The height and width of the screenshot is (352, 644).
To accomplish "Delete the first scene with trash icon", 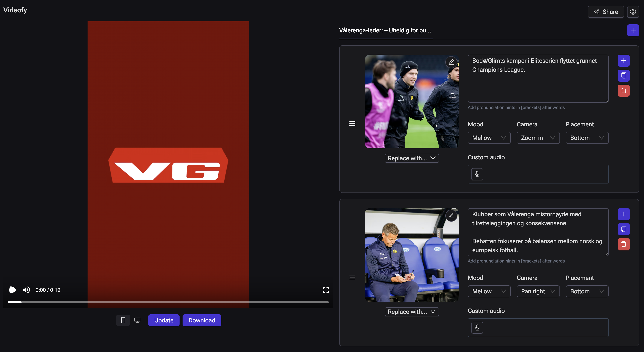I will [624, 91].
